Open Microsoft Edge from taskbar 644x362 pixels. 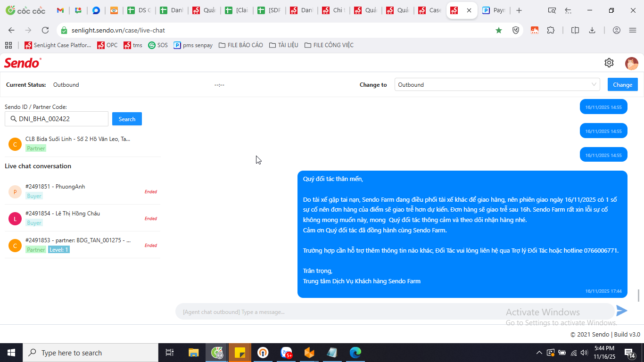pyautogui.click(x=355, y=353)
